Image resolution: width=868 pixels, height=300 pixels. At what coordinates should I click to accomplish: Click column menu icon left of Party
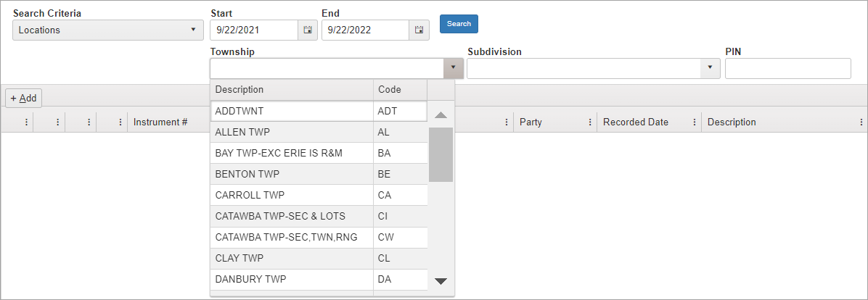(507, 122)
